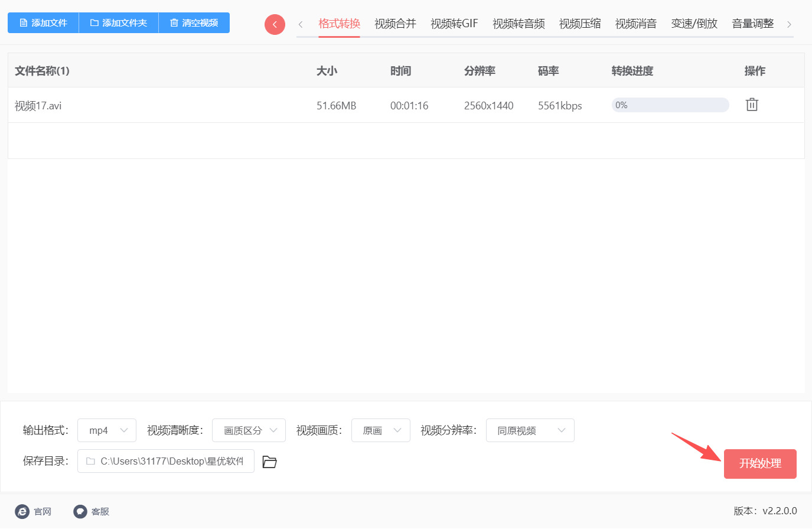Select the 视频消音 tab

(x=636, y=24)
